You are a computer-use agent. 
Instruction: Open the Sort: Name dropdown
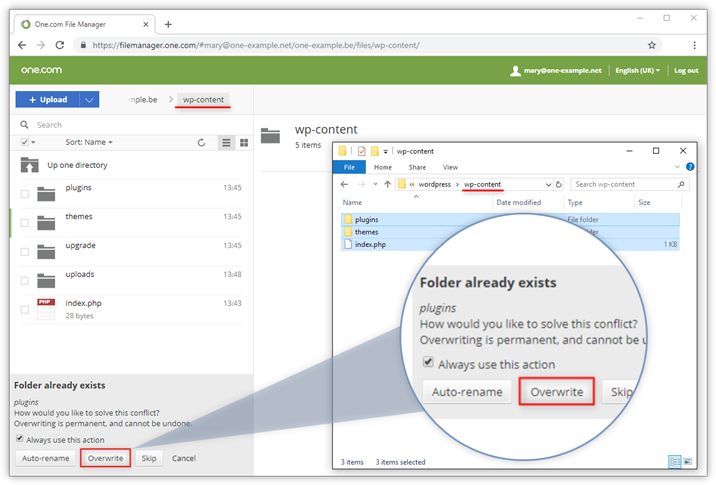point(89,142)
